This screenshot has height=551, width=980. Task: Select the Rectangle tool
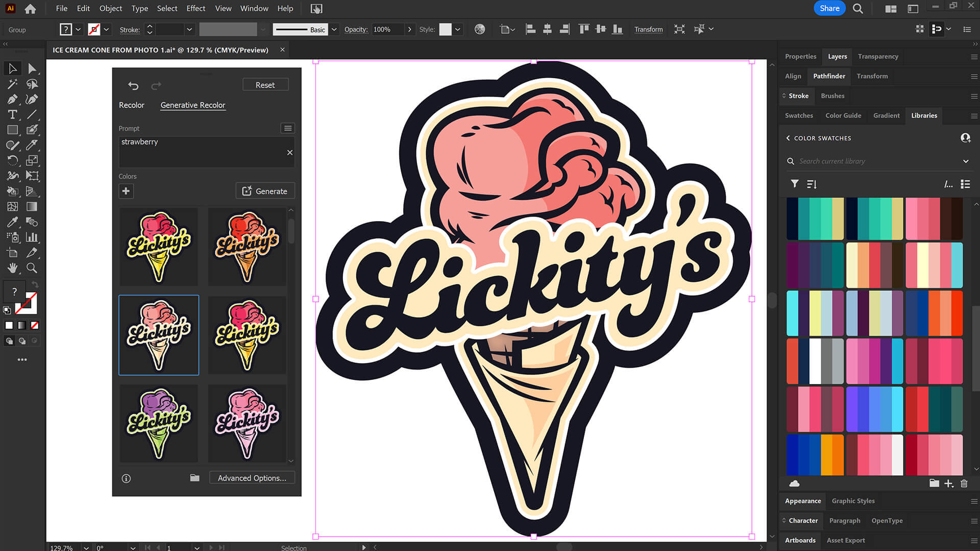click(x=12, y=130)
